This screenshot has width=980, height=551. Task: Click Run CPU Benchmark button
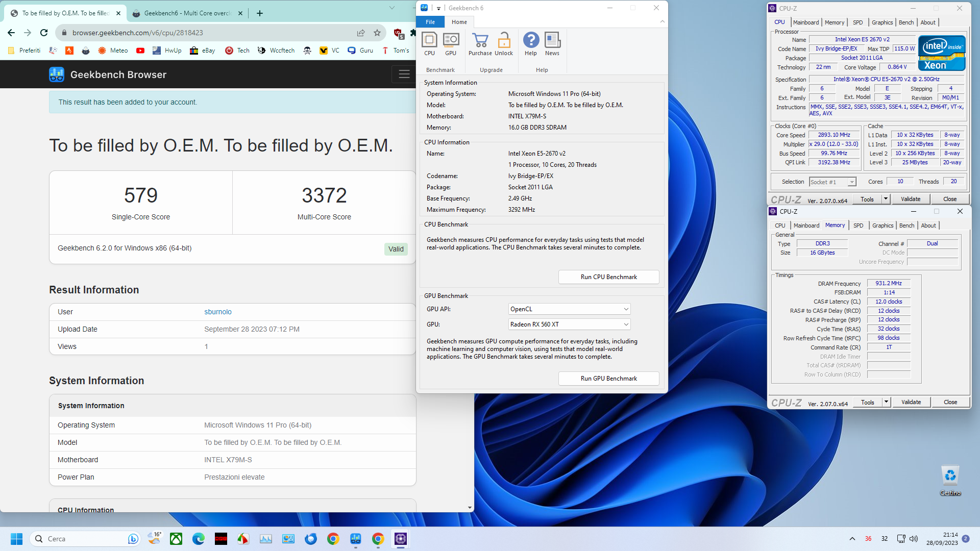[609, 277]
